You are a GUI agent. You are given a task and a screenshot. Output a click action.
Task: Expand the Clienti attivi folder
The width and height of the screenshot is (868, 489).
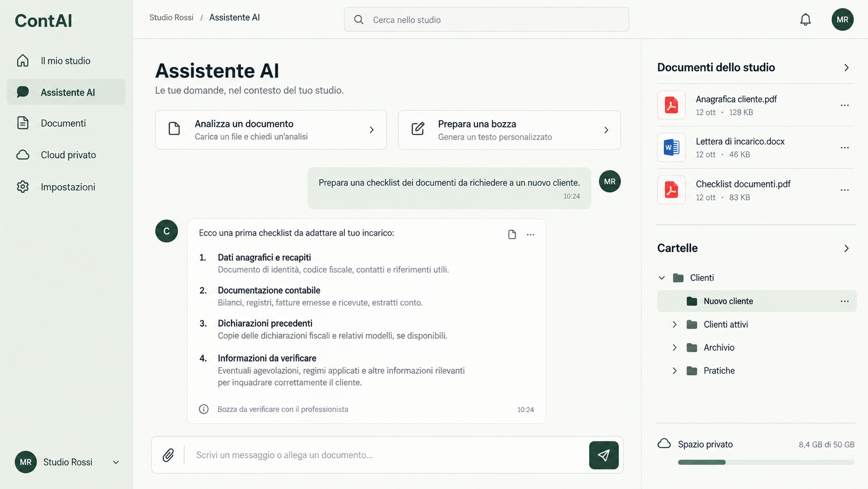click(674, 325)
